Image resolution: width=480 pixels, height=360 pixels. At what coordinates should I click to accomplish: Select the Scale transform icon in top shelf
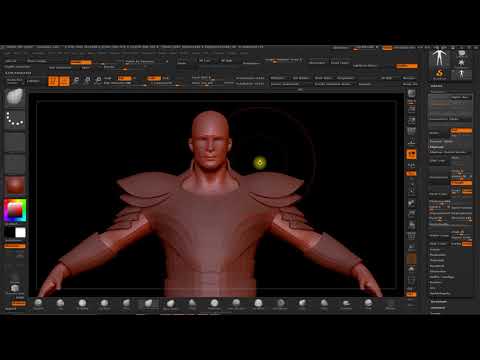[87, 81]
